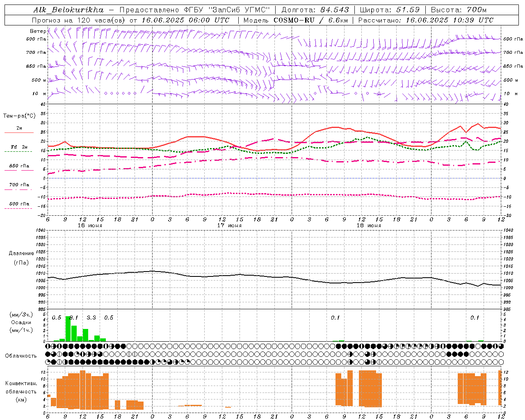
Task: Click the 18 июня date label
Action: pos(369,226)
